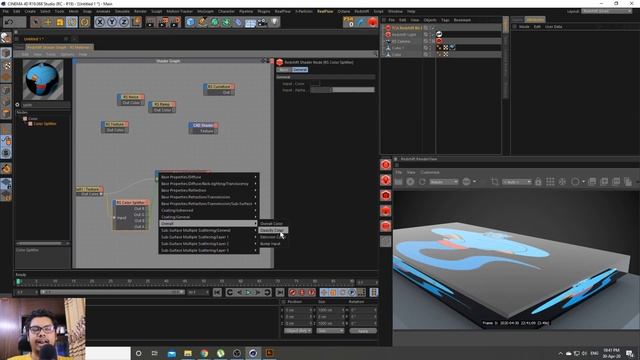The width and height of the screenshot is (640, 360).
Task: Click the green Array modeling object icon
Action: click(226, 22)
